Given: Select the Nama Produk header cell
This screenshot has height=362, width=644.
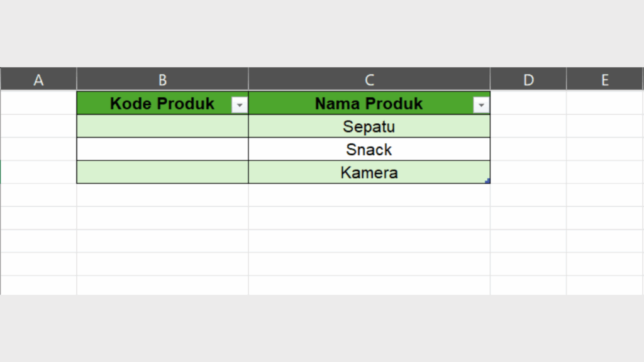Looking at the screenshot, I should point(358,104).
